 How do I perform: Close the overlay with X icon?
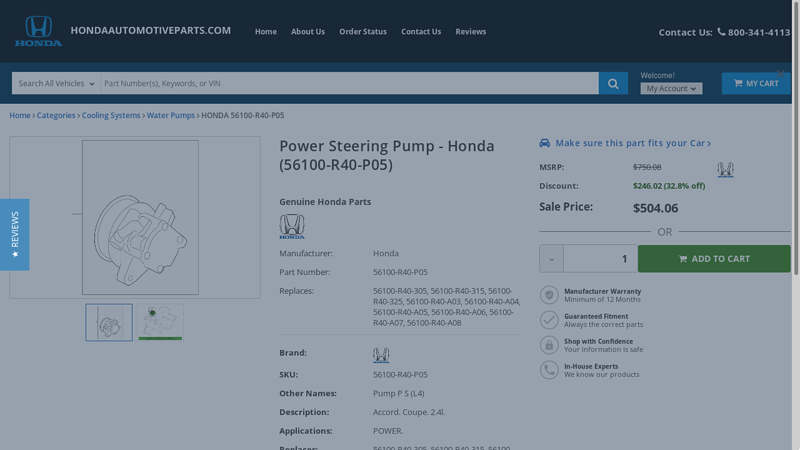(780, 73)
